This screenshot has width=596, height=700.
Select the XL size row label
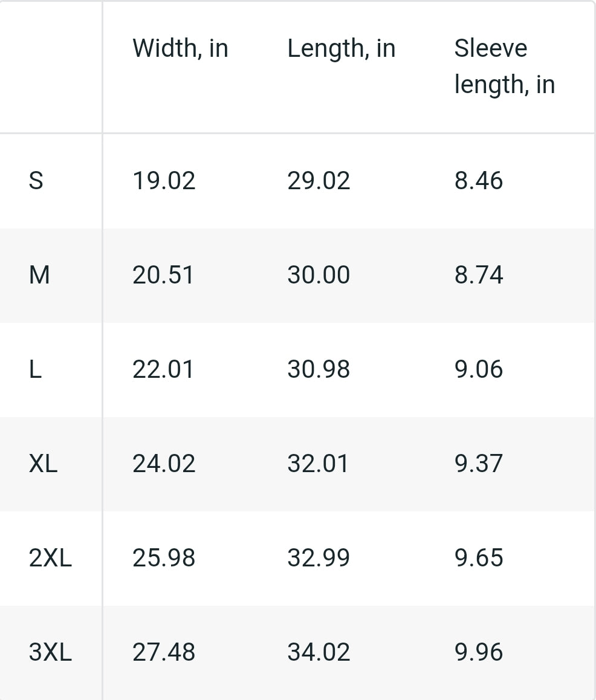pos(43,464)
